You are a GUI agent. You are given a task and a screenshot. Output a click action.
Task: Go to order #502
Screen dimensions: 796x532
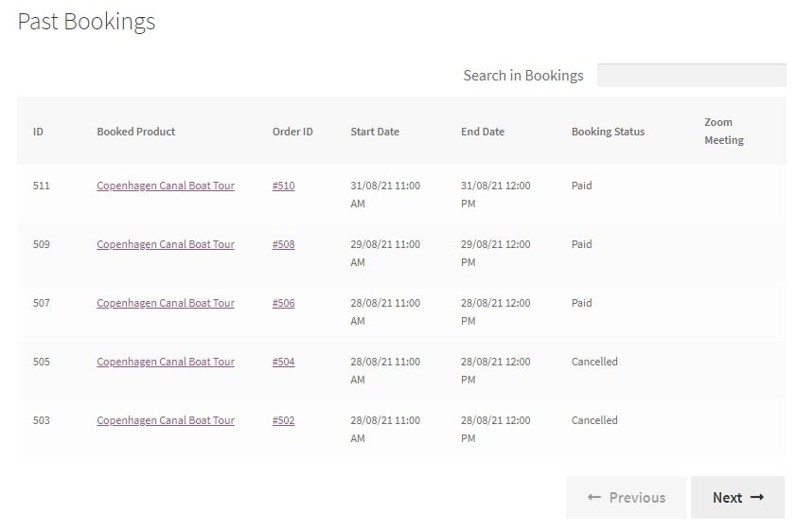(283, 421)
